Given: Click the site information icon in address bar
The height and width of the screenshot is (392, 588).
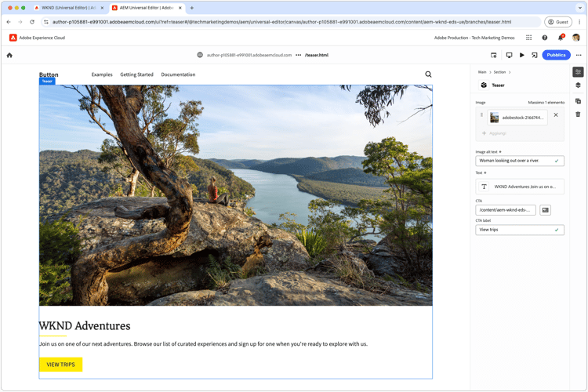Looking at the screenshot, I should (x=46, y=22).
